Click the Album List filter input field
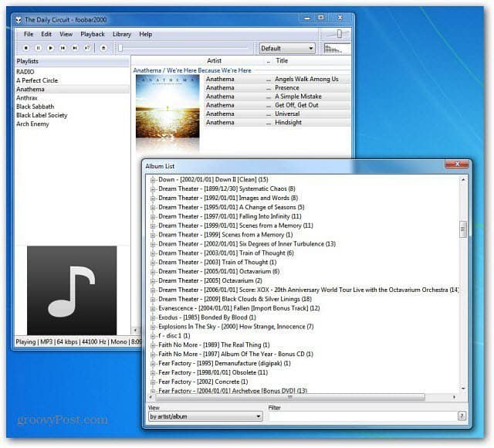The height and width of the screenshot is (448, 494). (363, 416)
